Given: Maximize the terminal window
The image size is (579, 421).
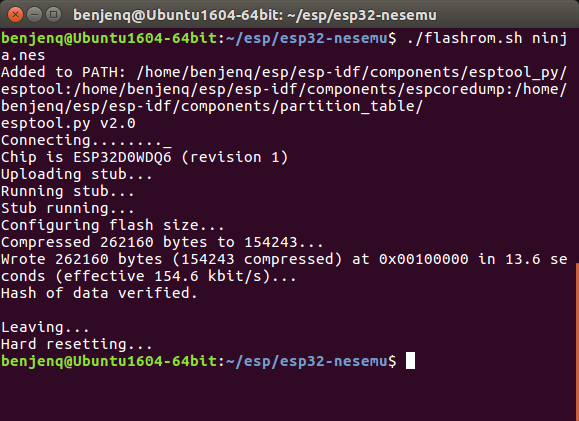Looking at the screenshot, I should click(x=54, y=15).
